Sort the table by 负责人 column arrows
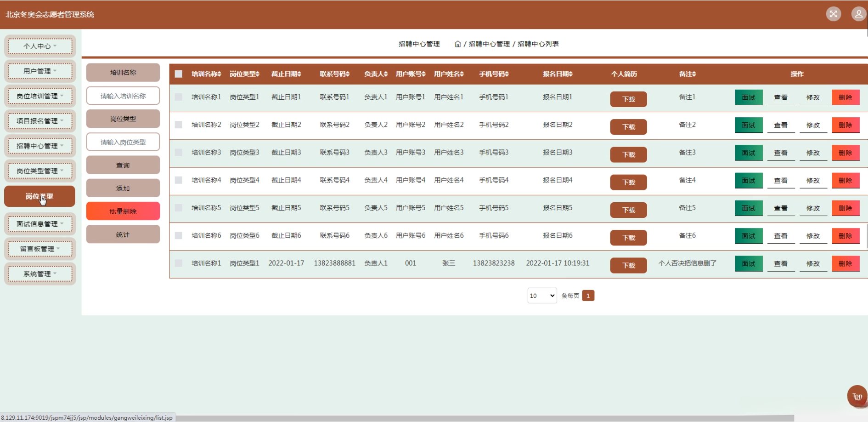Screen dimensions: 868x422 coord(386,74)
